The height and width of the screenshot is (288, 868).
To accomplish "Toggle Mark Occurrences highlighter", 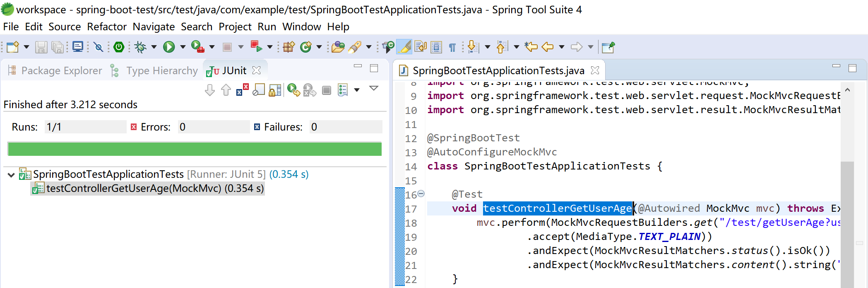I will (404, 47).
